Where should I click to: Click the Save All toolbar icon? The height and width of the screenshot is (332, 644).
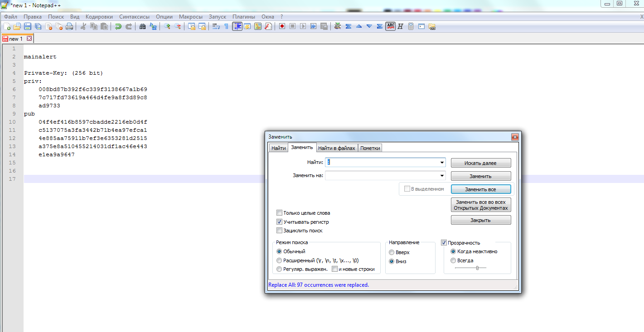(38, 26)
